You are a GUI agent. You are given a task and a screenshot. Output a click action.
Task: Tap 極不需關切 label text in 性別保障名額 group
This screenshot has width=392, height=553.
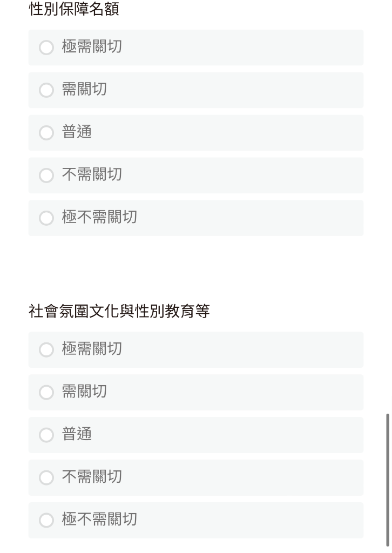click(x=99, y=217)
